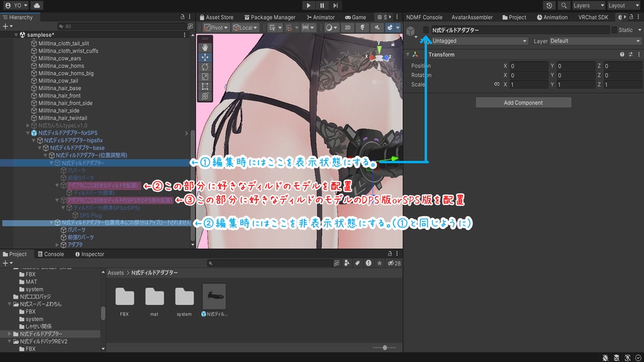Open the VRChat SDK tab
This screenshot has width=644, height=362.
click(593, 17)
